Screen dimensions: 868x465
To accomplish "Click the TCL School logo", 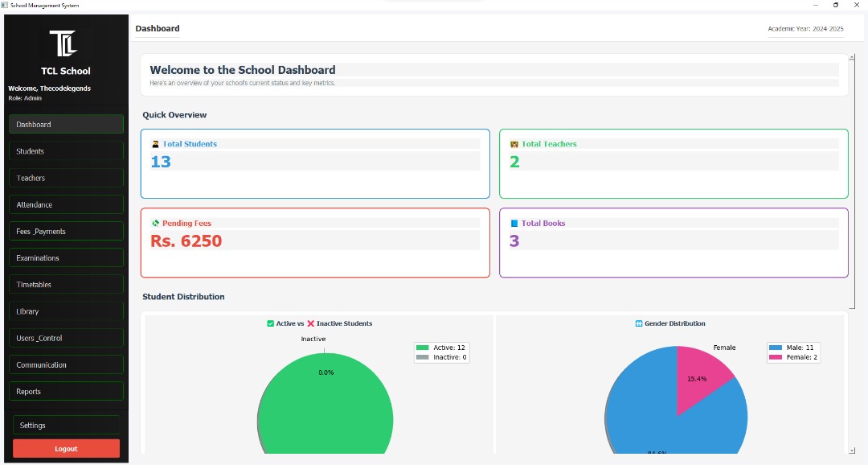I will [63, 43].
